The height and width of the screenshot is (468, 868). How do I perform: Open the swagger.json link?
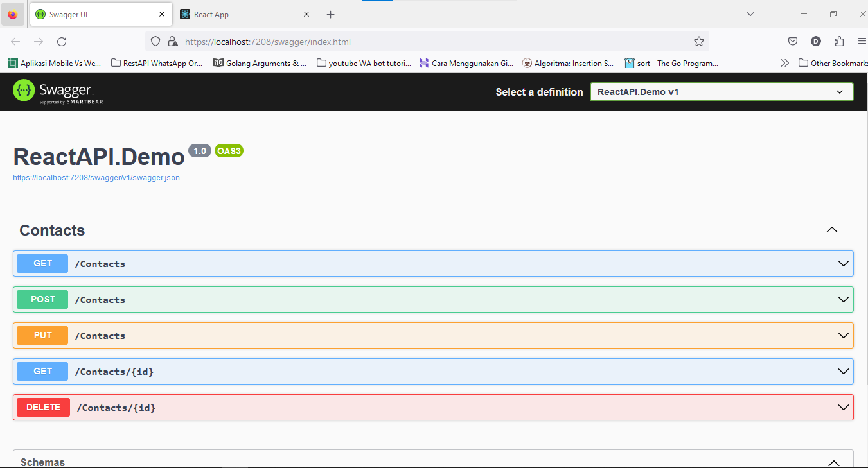click(x=96, y=178)
